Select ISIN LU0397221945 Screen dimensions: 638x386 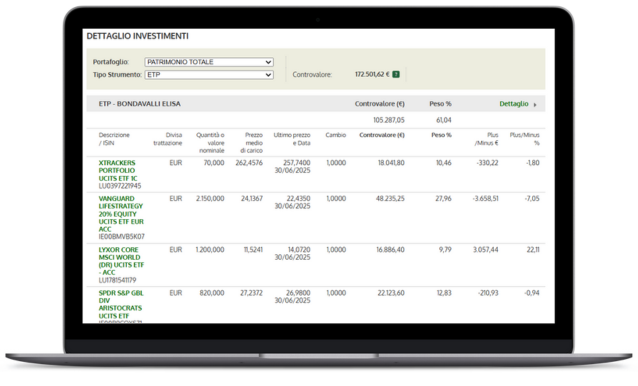click(x=120, y=186)
